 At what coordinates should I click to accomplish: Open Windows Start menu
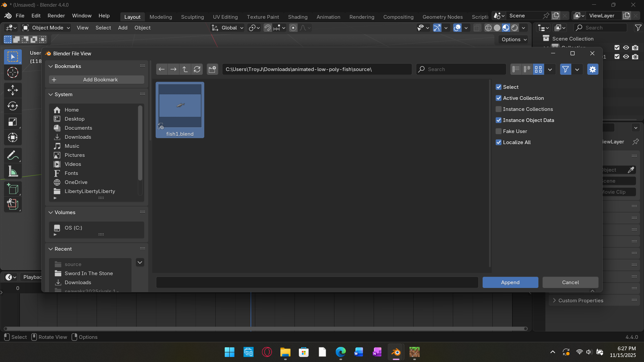(x=229, y=352)
